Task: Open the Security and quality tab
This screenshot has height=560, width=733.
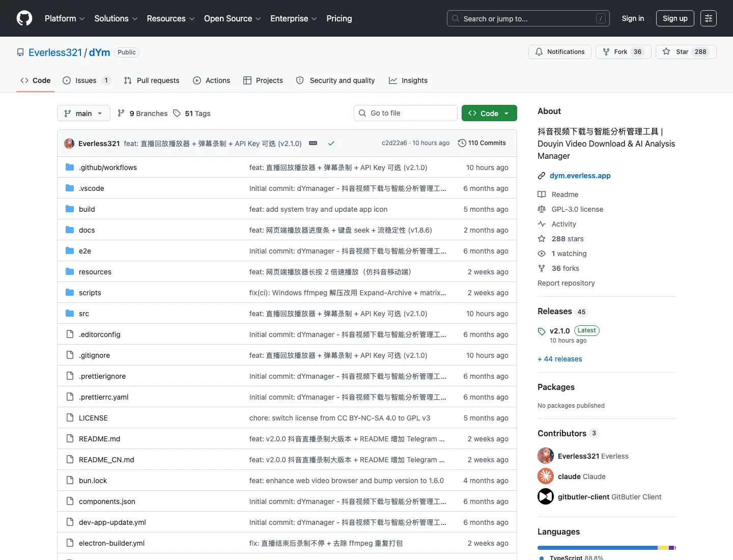Action: coord(335,80)
